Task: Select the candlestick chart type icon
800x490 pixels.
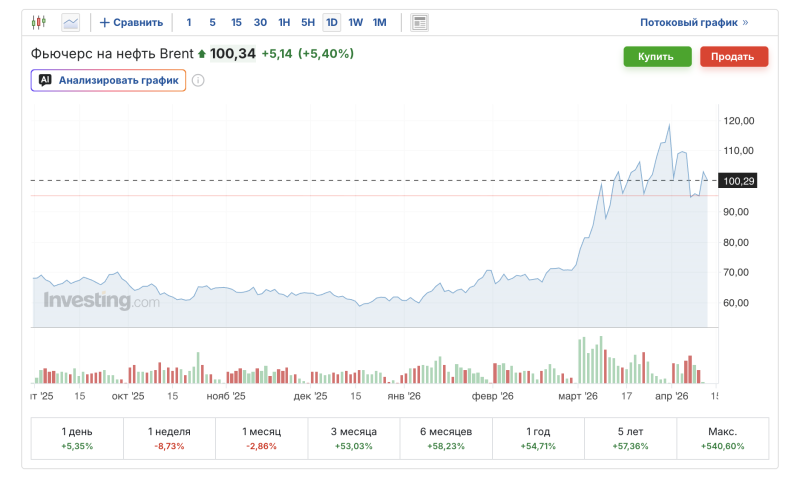Action: [x=39, y=22]
